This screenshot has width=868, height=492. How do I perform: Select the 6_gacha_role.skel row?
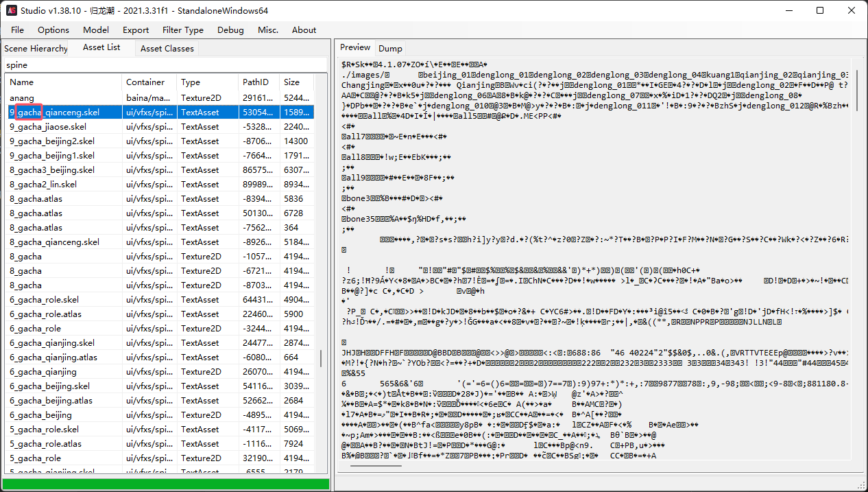coord(160,299)
